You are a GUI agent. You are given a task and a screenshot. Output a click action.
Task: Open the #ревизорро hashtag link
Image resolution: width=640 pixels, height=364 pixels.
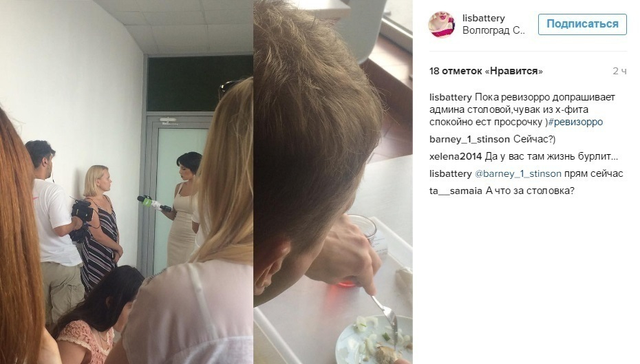tap(575, 122)
